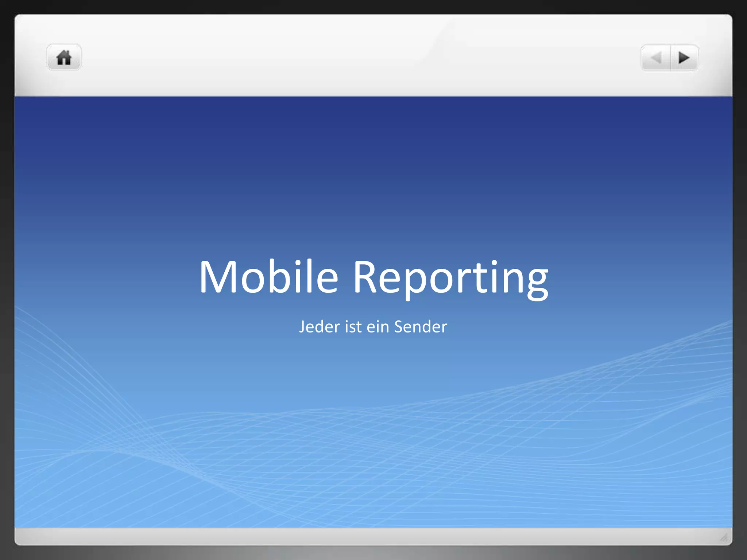Click the grey footer strip of slide
Image resolution: width=747 pixels, height=560 pixels.
pyautogui.click(x=365, y=536)
